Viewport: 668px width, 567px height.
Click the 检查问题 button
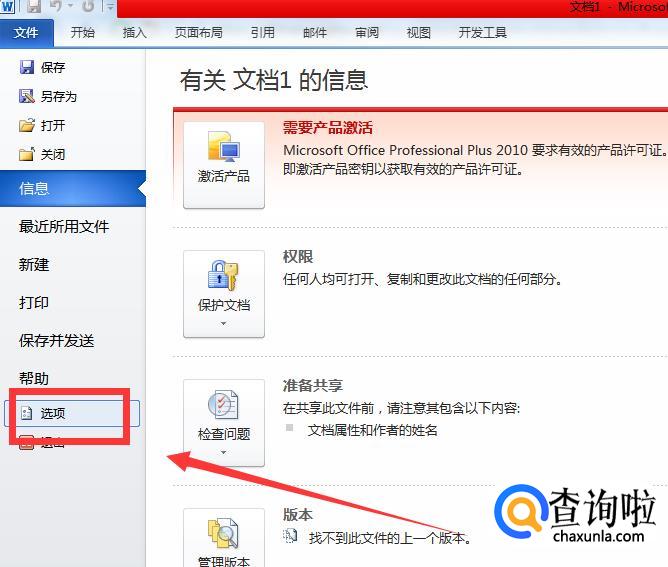click(224, 423)
